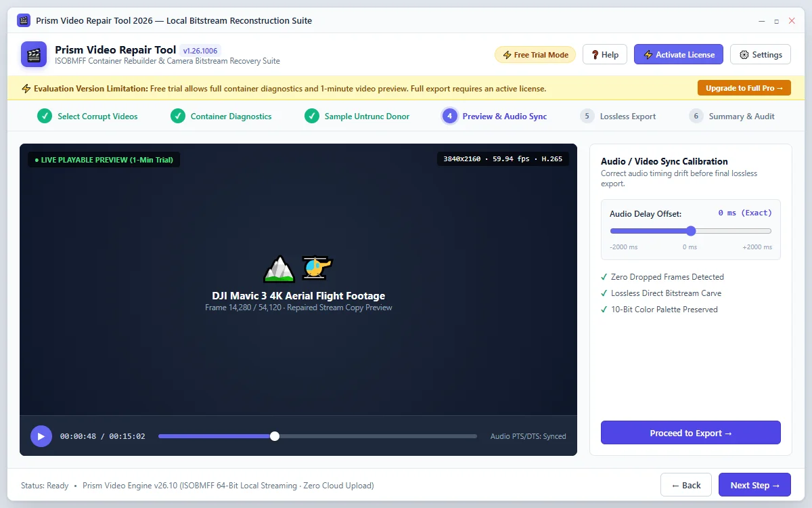Click the 0 ms (Exact) offset value
The width and height of the screenshot is (812, 508).
point(745,213)
